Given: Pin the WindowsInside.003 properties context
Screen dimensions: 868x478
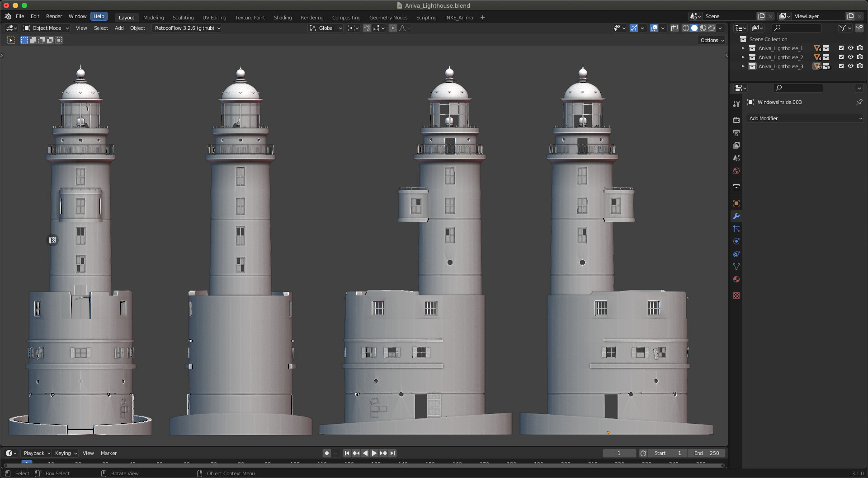Looking at the screenshot, I should point(859,102).
